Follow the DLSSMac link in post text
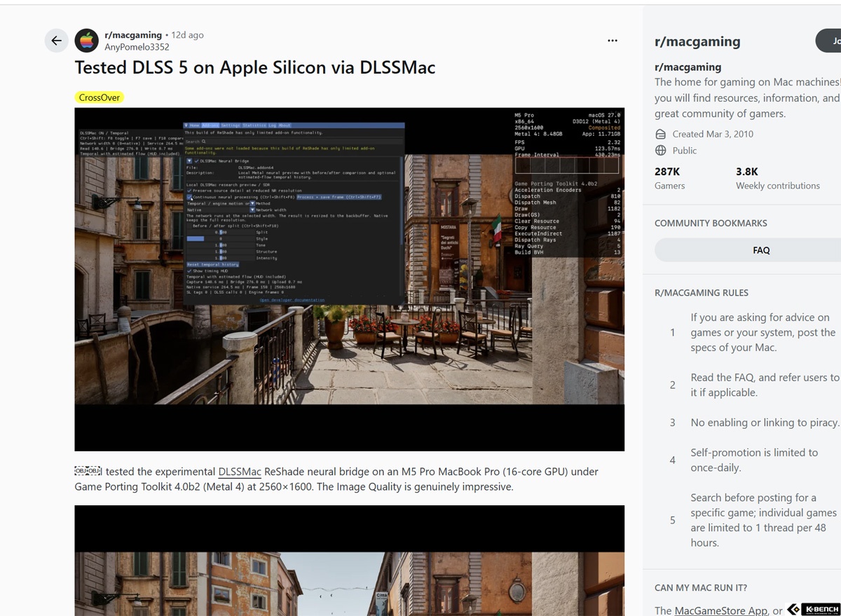 pyautogui.click(x=240, y=472)
